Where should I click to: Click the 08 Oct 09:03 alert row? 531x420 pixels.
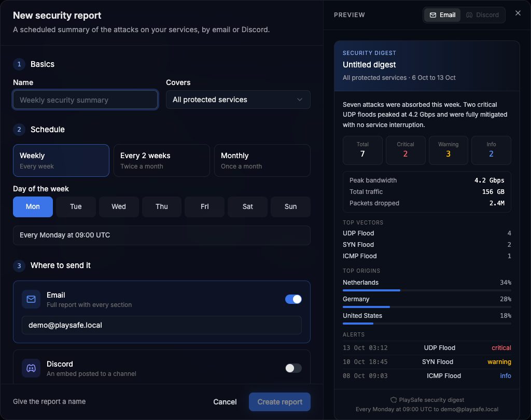(427, 376)
